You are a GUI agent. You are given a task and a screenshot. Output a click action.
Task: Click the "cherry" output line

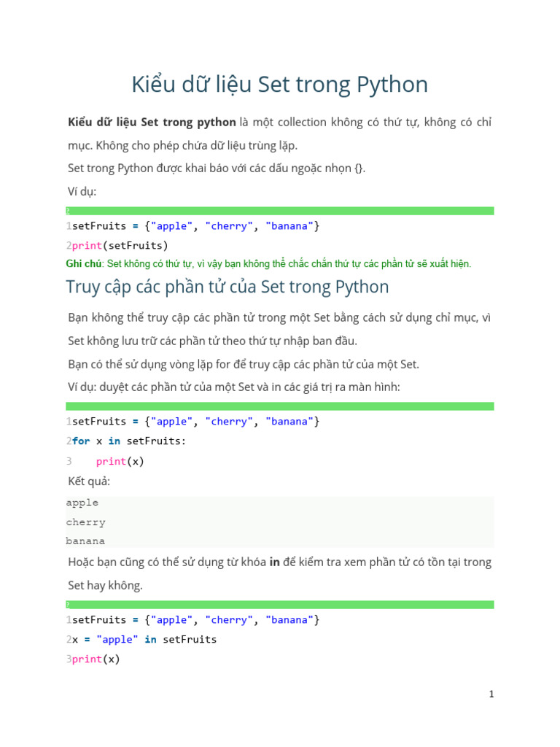pyautogui.click(x=86, y=522)
